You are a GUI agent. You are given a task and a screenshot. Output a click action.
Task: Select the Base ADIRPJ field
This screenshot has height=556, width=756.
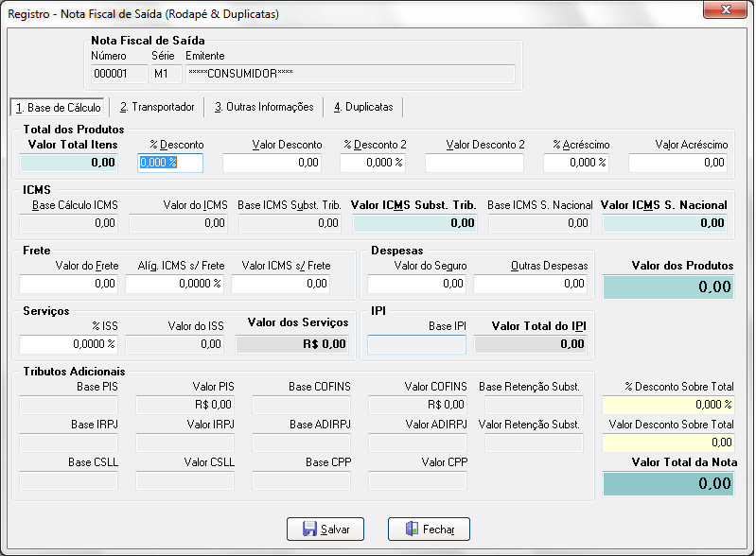301,443
